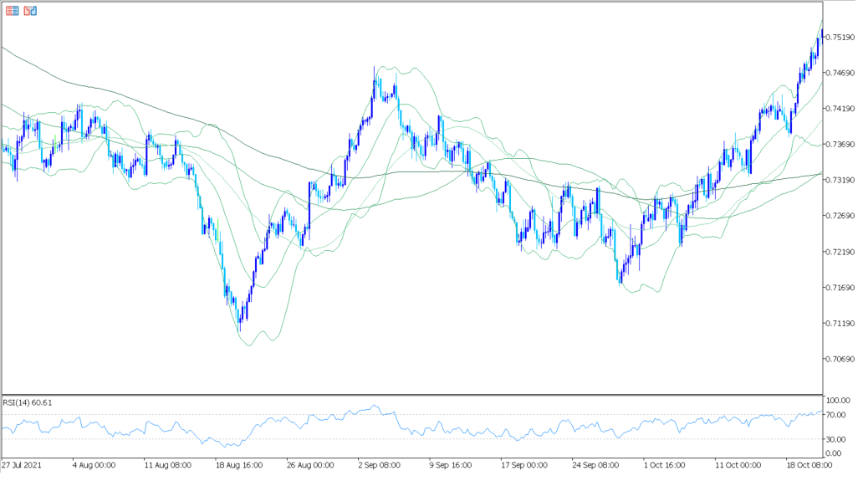868x481 pixels.
Task: Click the 11 Oct 00:00 time label
Action: [738, 465]
